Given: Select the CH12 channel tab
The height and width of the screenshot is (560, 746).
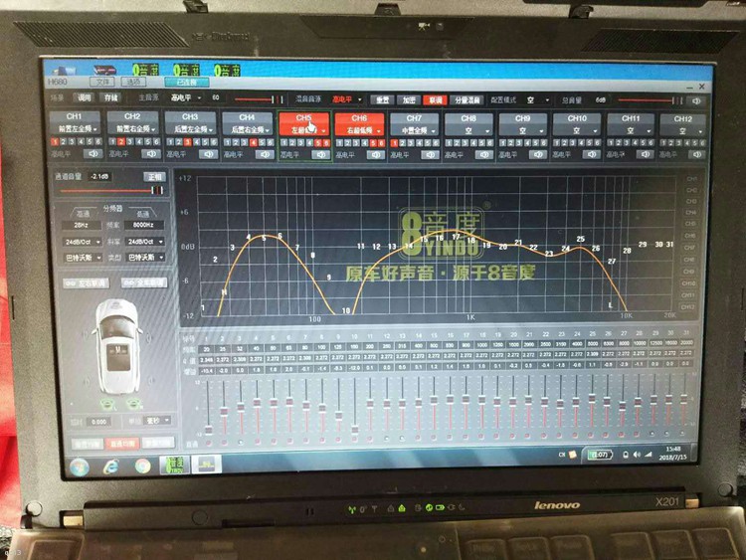Looking at the screenshot, I should (682, 123).
